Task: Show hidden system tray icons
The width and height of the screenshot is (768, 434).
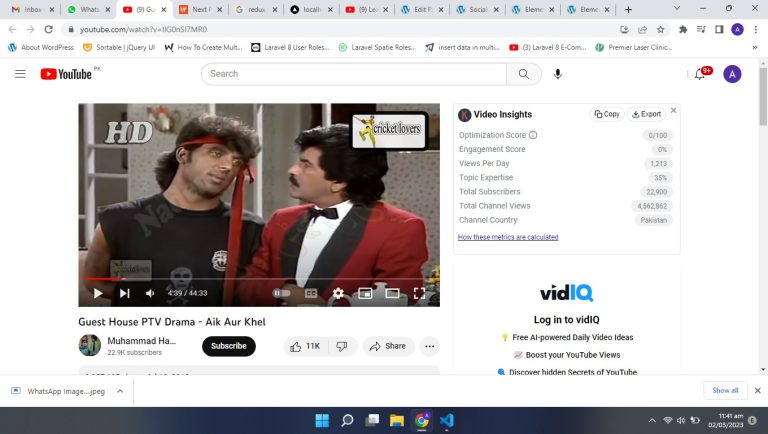Action: click(652, 421)
